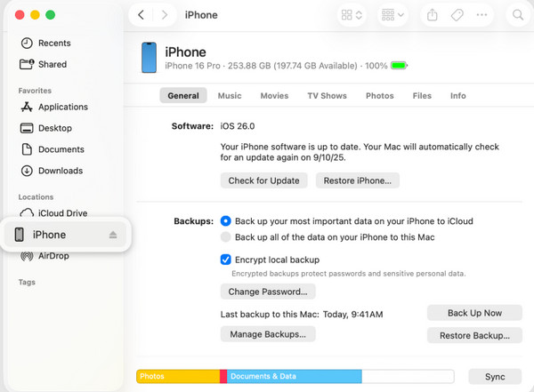The width and height of the screenshot is (534, 392).
Task: Open the More actions ellipsis menu
Action: [x=481, y=15]
